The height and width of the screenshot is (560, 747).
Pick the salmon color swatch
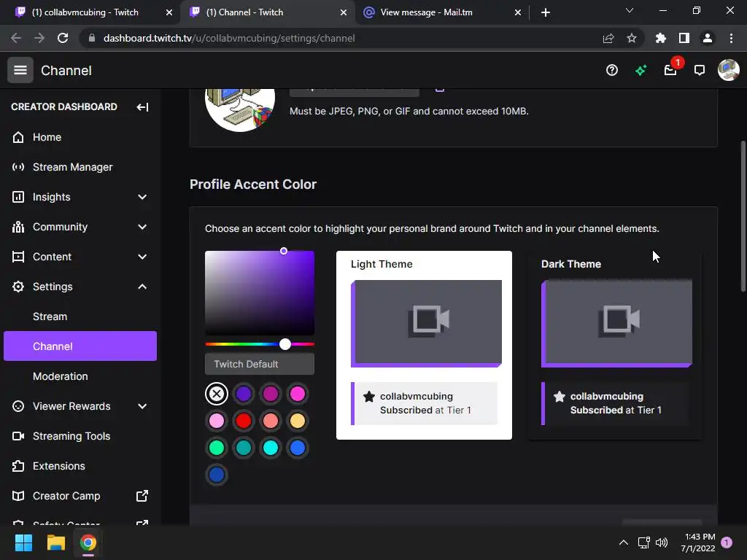271,421
